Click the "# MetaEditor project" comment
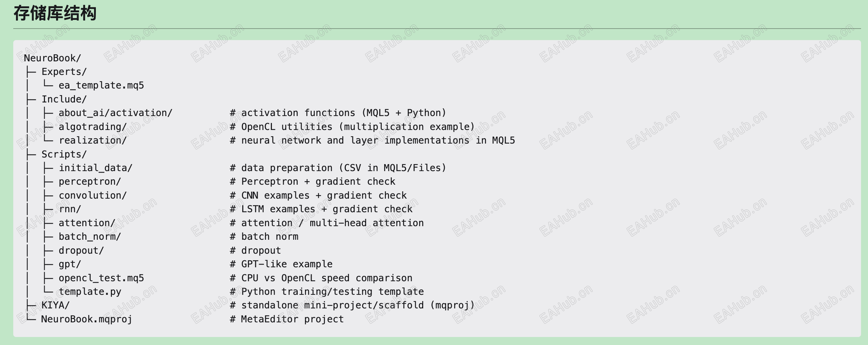 [x=287, y=319]
